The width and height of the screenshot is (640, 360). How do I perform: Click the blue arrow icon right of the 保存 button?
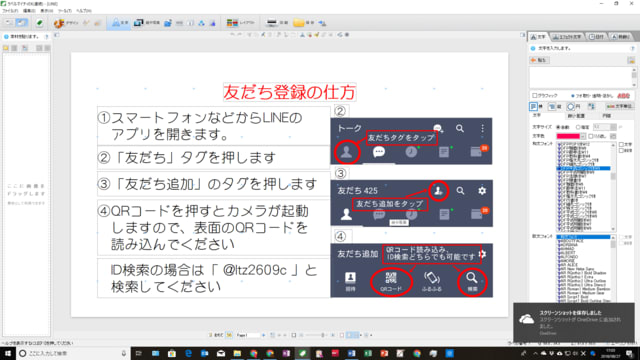tap(322, 23)
